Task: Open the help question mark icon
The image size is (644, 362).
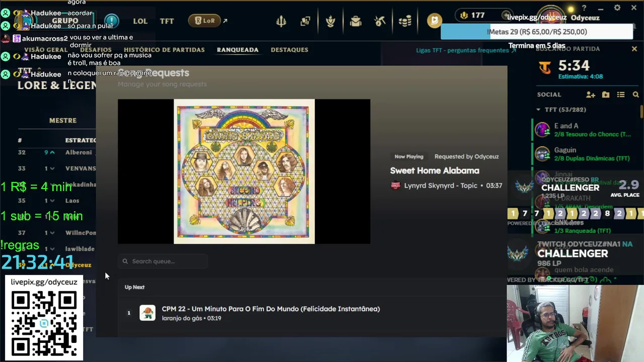Action: pyautogui.click(x=584, y=8)
